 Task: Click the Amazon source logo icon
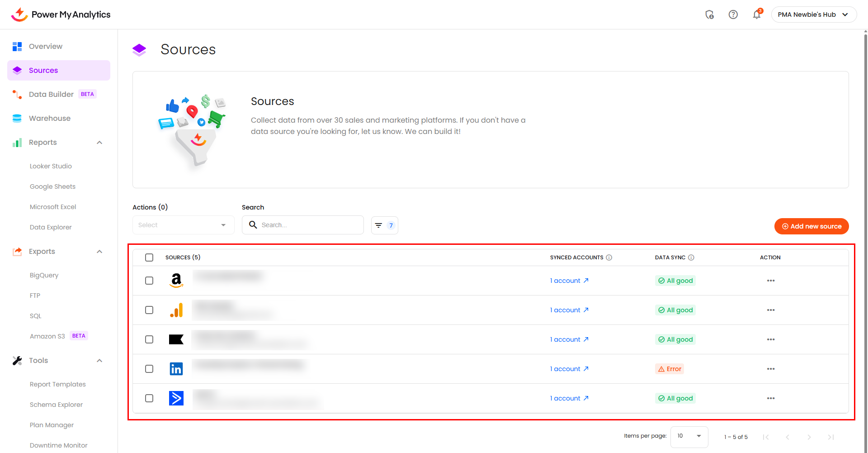click(176, 281)
